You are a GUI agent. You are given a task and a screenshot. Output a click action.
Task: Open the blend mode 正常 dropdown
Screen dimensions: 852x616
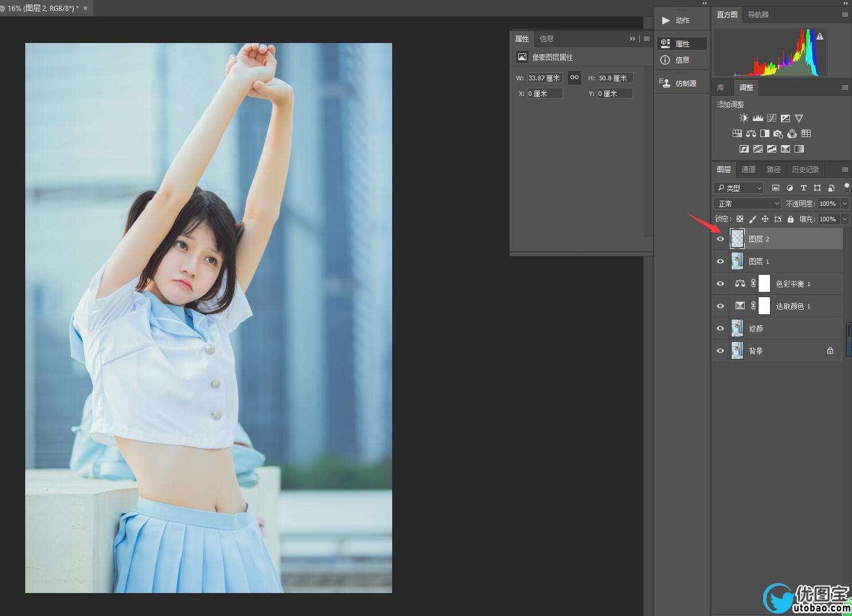click(x=747, y=204)
